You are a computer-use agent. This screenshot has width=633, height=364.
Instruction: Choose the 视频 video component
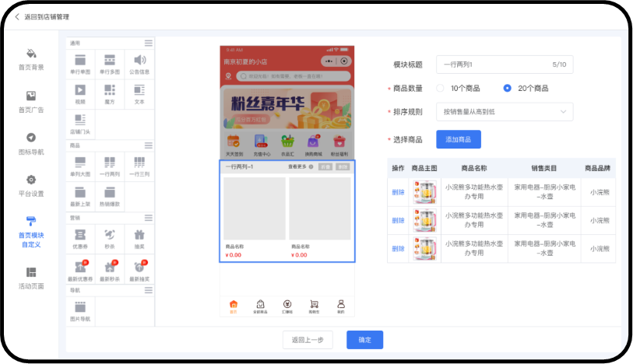[80, 91]
